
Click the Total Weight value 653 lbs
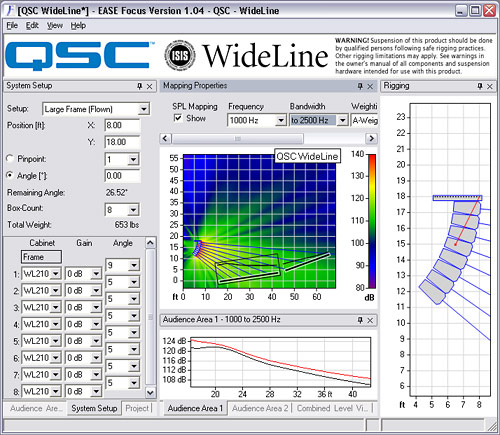[127, 225]
